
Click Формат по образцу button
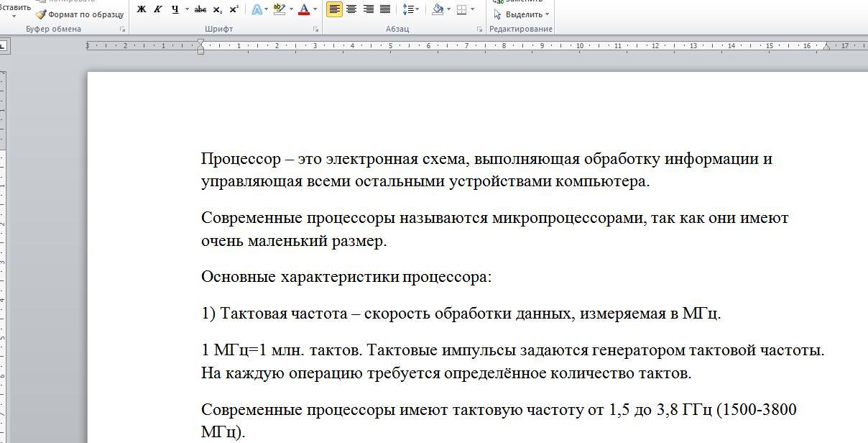pos(80,14)
